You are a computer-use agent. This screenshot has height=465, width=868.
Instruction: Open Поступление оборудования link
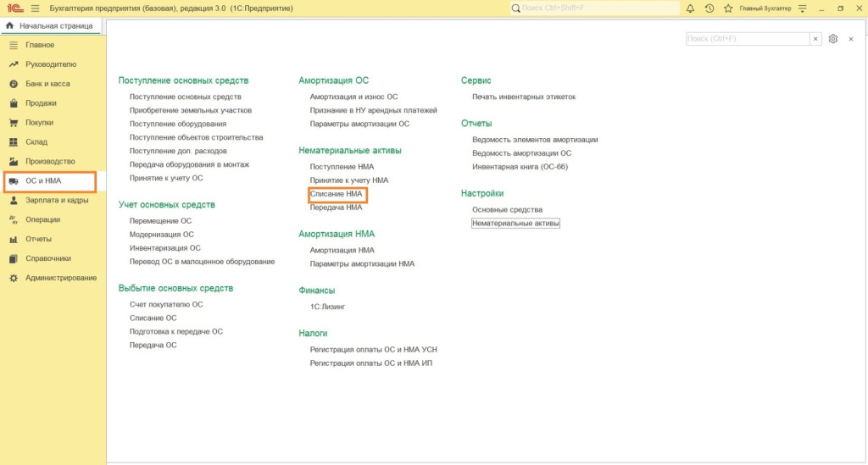(x=178, y=124)
